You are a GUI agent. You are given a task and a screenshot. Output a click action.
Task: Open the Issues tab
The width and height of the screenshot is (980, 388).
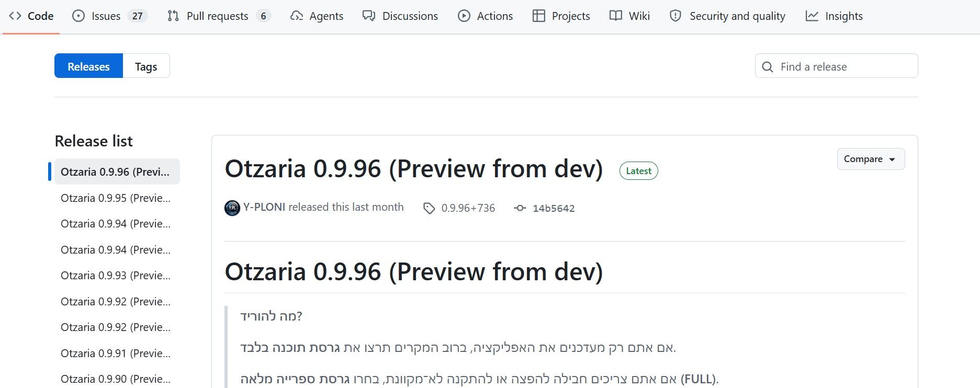tap(110, 16)
